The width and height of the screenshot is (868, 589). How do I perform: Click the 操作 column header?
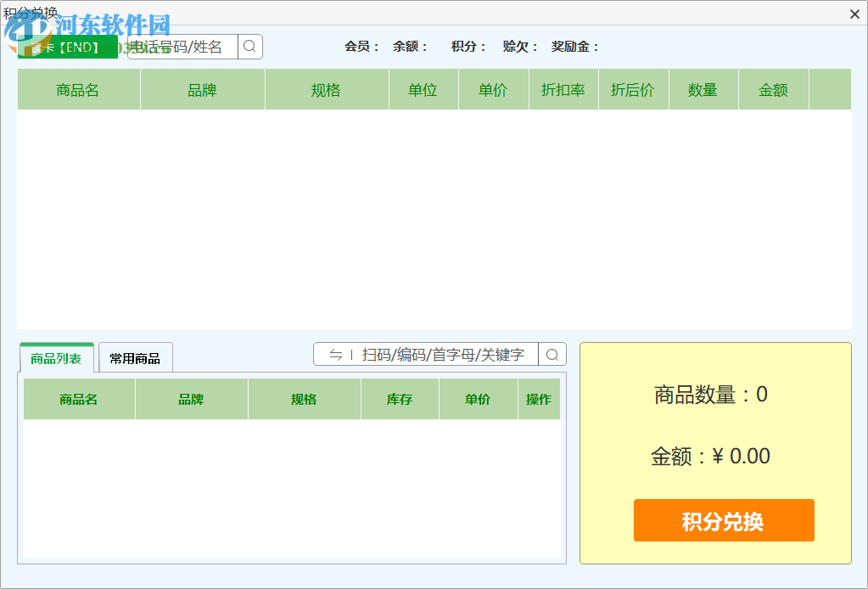tap(539, 399)
